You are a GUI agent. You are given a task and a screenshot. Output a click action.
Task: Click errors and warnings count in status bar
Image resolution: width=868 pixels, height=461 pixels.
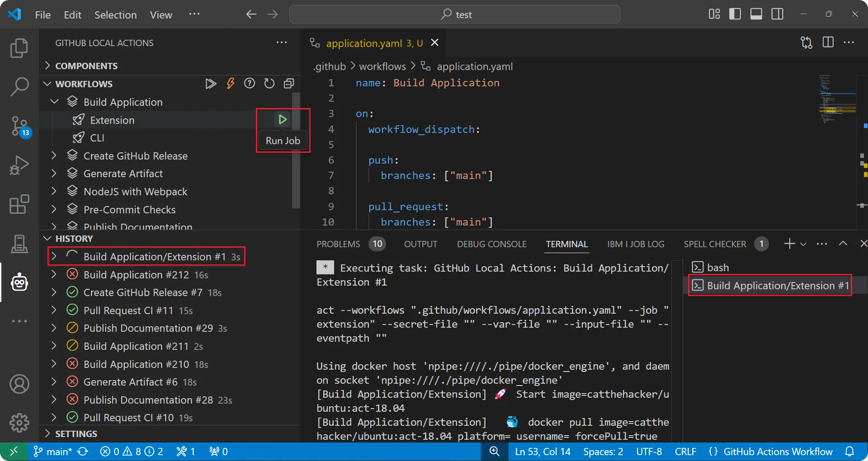[x=132, y=452]
